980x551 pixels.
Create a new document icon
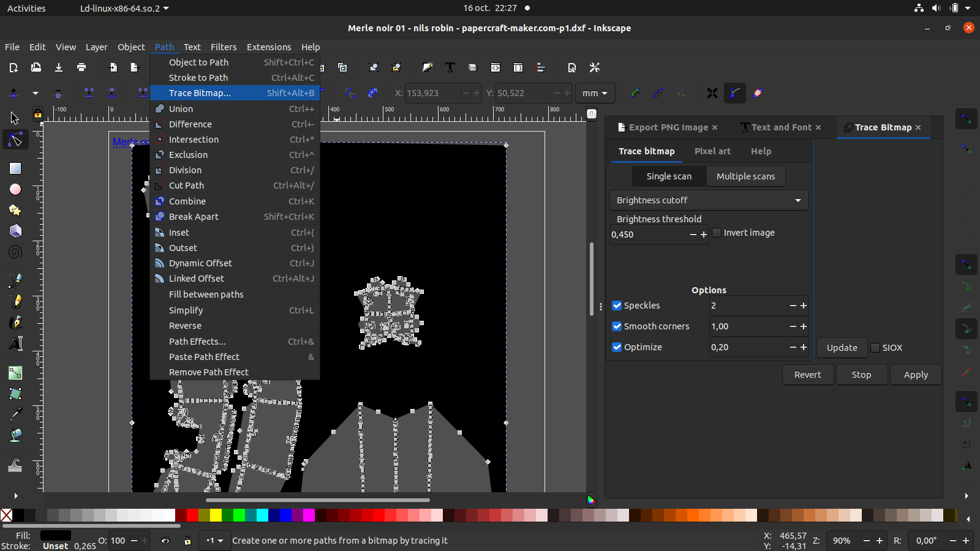13,67
